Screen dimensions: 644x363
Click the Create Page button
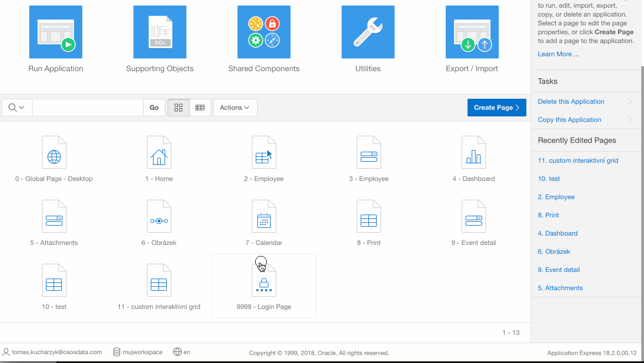click(496, 108)
